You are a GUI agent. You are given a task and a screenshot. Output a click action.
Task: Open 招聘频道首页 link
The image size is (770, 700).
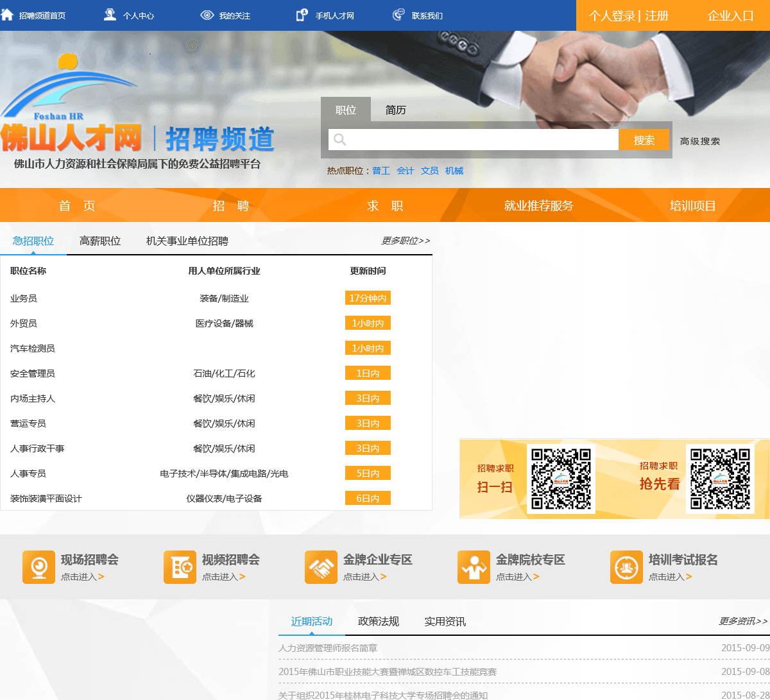[42, 15]
